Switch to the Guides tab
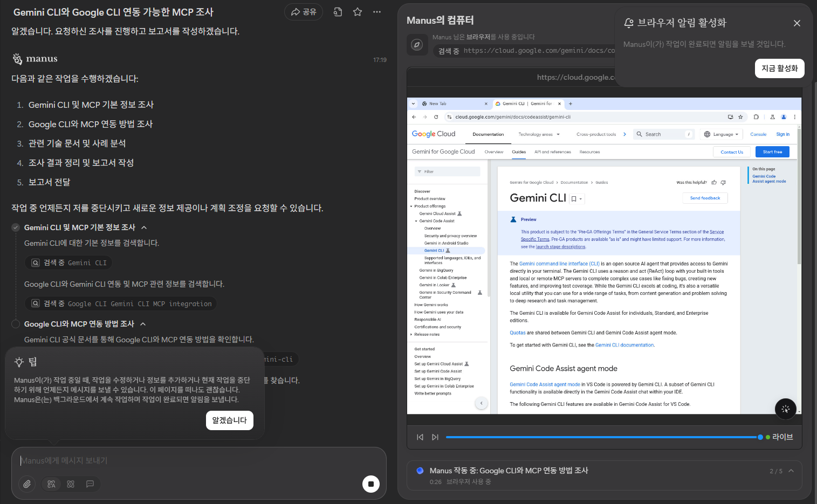The image size is (817, 504). point(519,152)
